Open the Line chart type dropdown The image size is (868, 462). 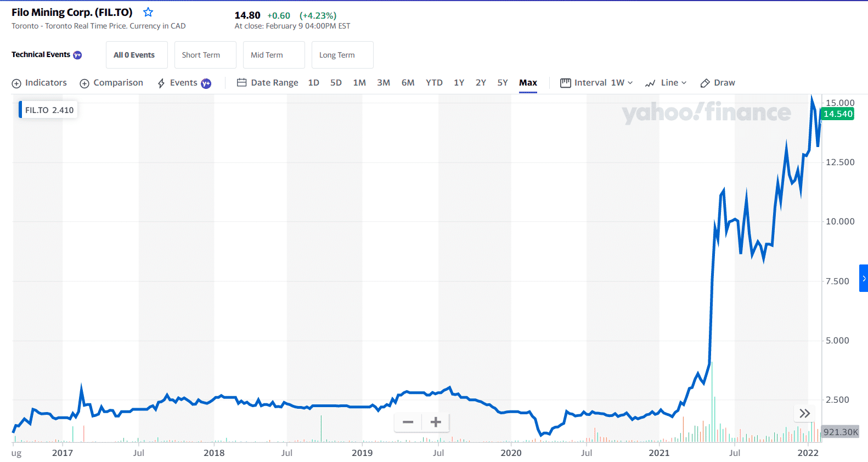674,83
